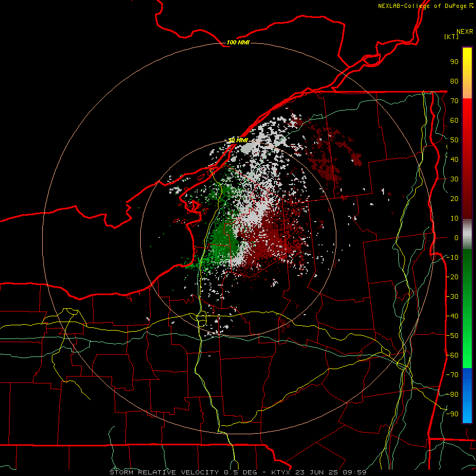Click the blue segment of the color bar
This screenshot has width=476, height=476.
coord(467,395)
